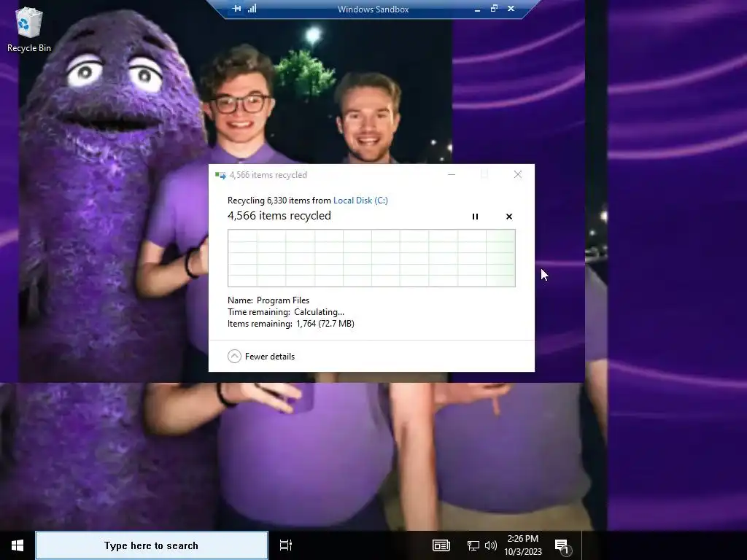Click the 'Windows Sandbox' title text
This screenshot has height=560, width=747.
(373, 9)
